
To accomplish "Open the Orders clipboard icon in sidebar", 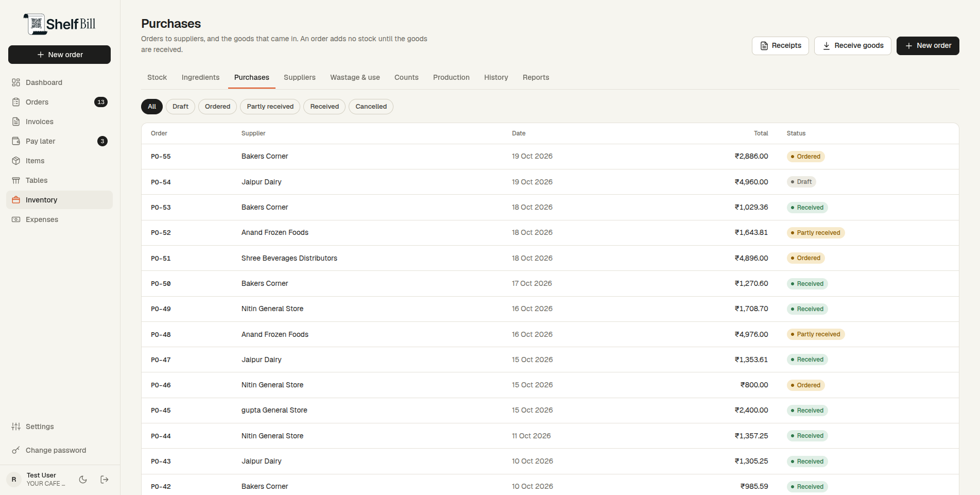I will click(x=16, y=102).
